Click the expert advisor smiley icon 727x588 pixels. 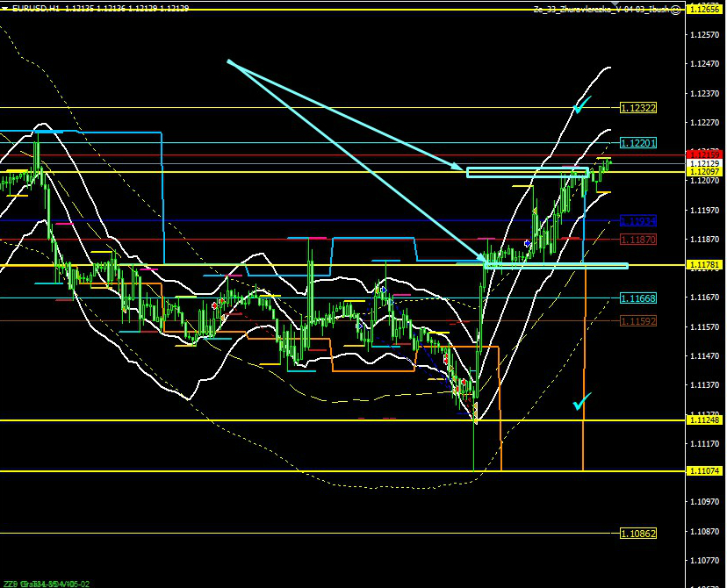pyautogui.click(x=676, y=9)
